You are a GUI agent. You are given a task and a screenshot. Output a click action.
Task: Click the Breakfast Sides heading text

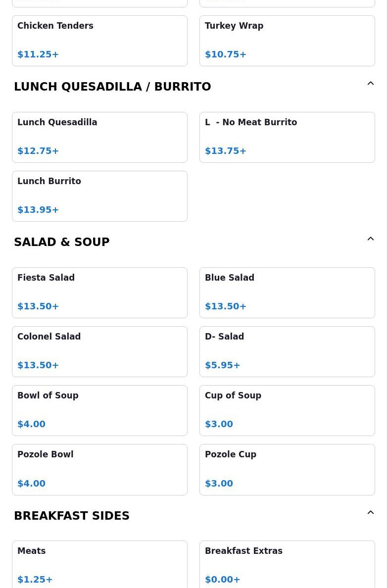(x=72, y=516)
